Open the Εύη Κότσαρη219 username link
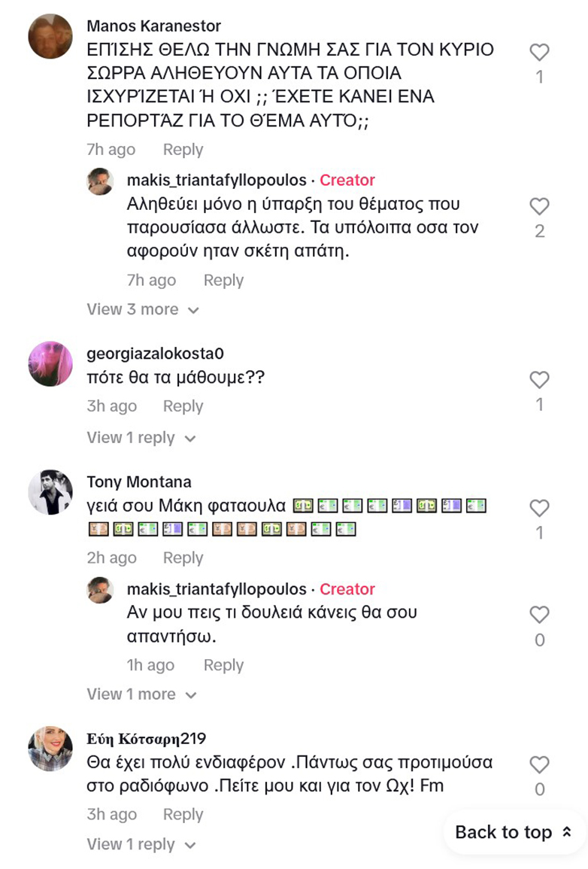This screenshot has width=588, height=869. coord(146,738)
